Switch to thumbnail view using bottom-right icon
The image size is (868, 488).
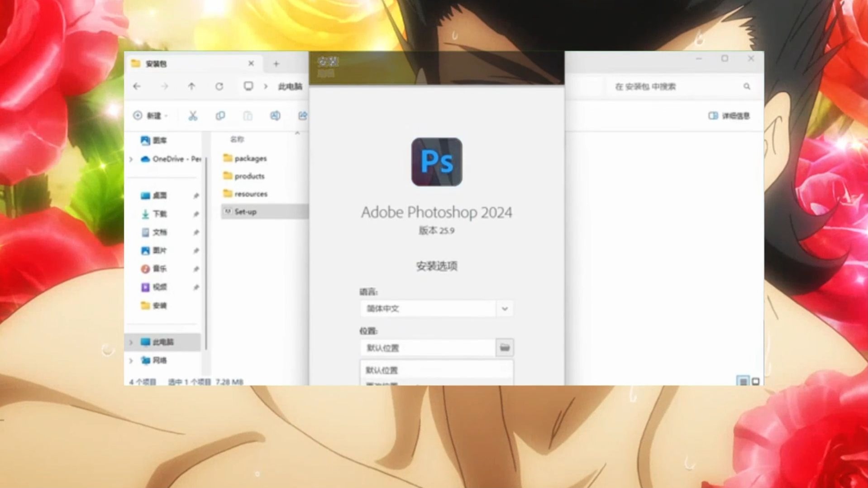tap(756, 382)
